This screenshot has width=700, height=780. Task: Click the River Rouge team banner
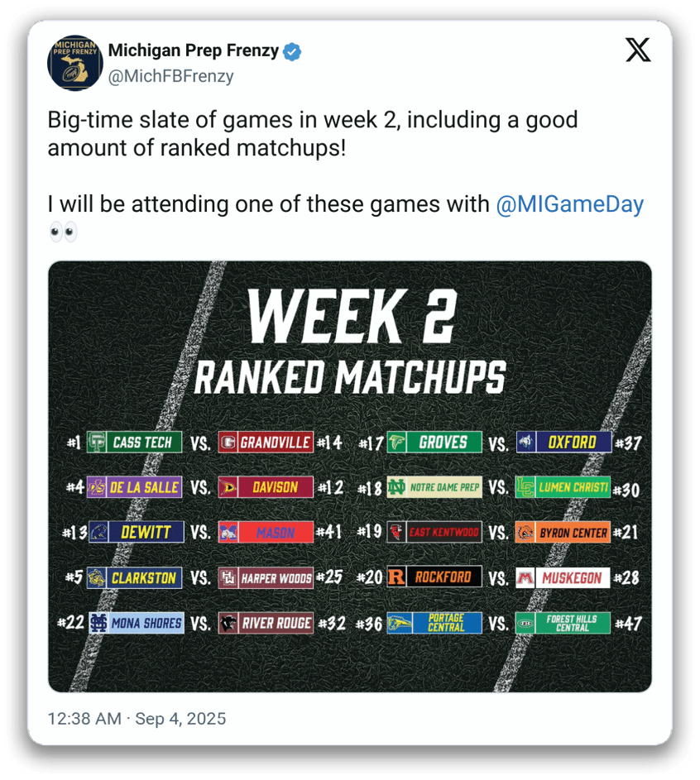tap(266, 623)
